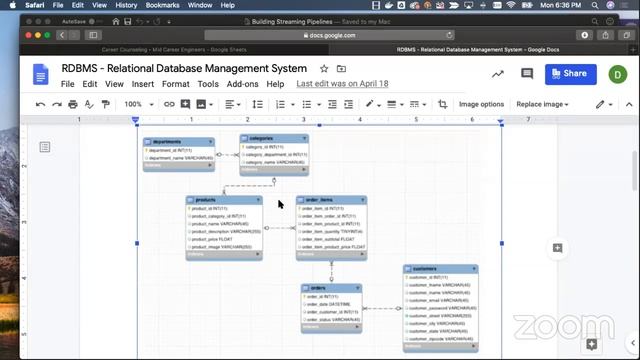The height and width of the screenshot is (360, 640).
Task: Open spelling and grammar check icon
Action: coord(89,104)
